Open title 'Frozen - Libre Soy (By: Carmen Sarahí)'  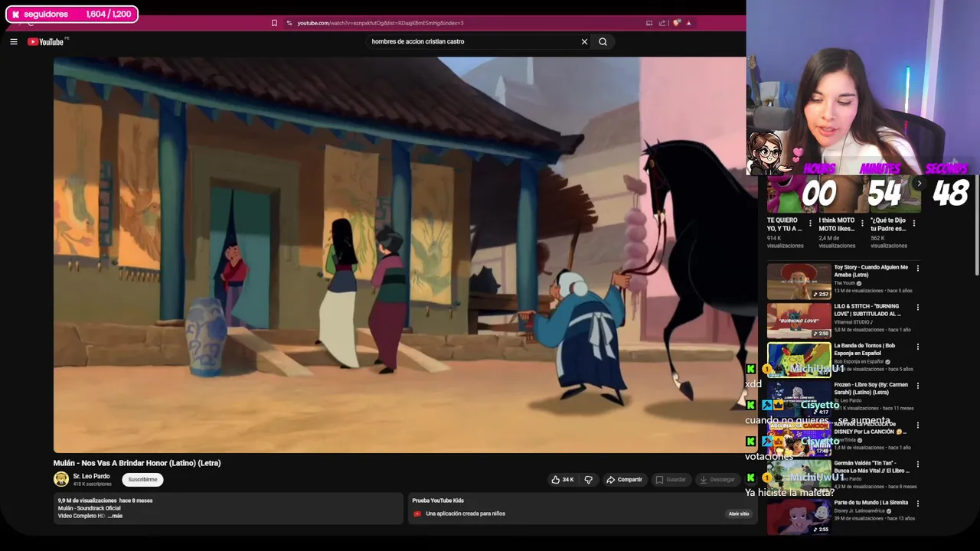(871, 389)
